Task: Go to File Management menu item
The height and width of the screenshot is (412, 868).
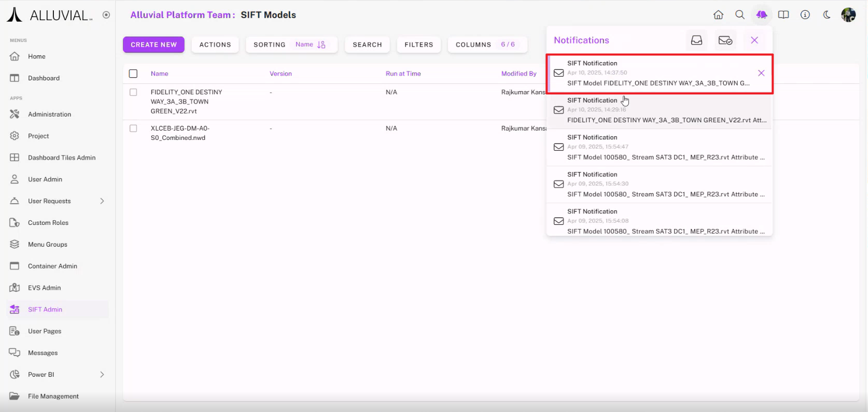Action: click(53, 396)
